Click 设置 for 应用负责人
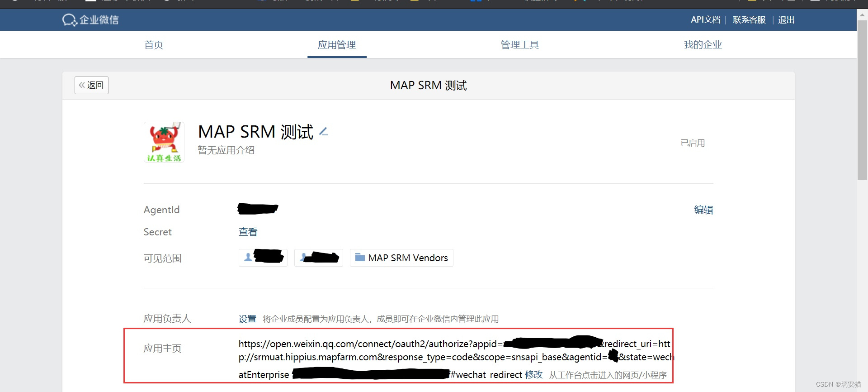Screen dimensions: 868x392 coord(247,319)
